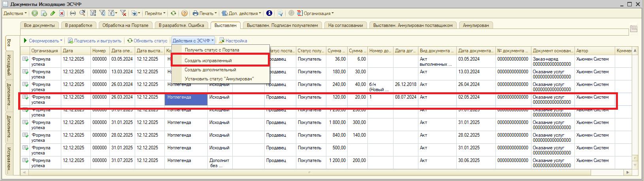Click the Disable filter icon with red cross
This screenshot has height=181, width=644.
(x=123, y=13)
